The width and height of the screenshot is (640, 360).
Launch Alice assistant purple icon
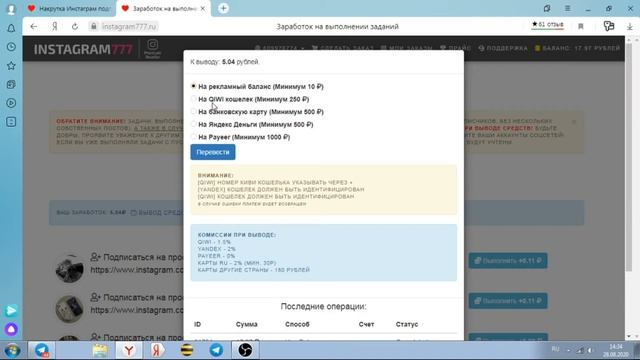(11, 329)
